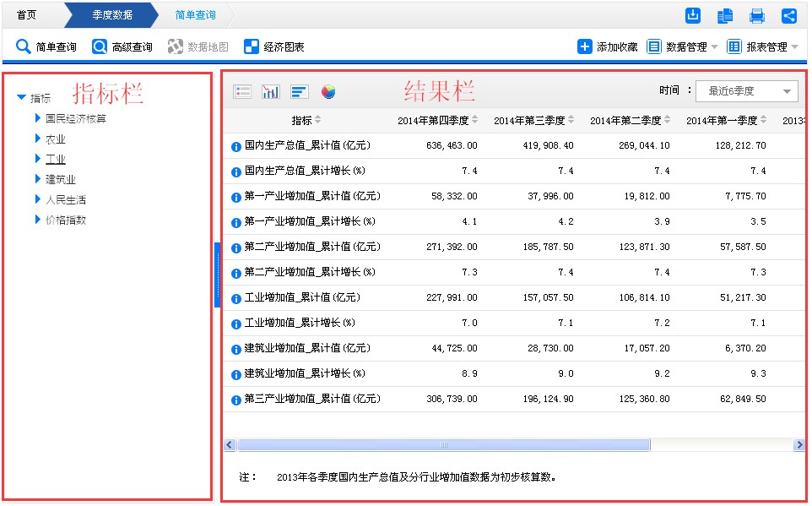812x506 pixels.
Task: Expand 农业 tree node
Action: coord(37,139)
